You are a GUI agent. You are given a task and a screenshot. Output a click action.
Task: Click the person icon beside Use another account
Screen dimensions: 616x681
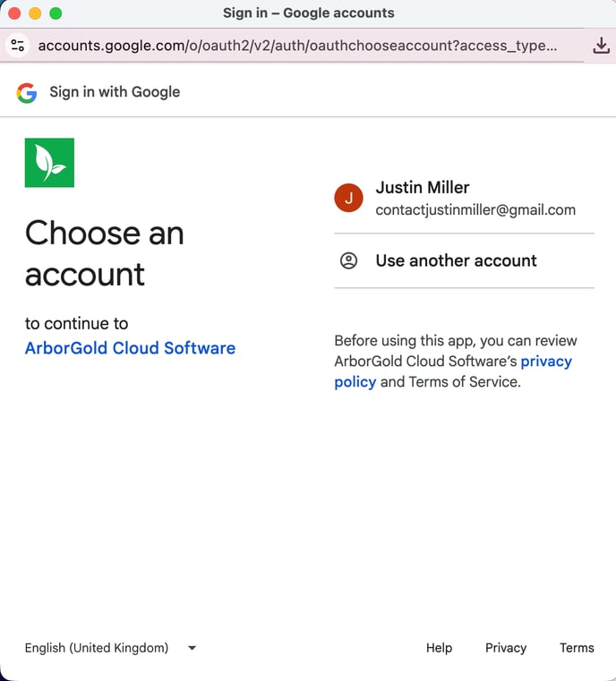click(348, 260)
